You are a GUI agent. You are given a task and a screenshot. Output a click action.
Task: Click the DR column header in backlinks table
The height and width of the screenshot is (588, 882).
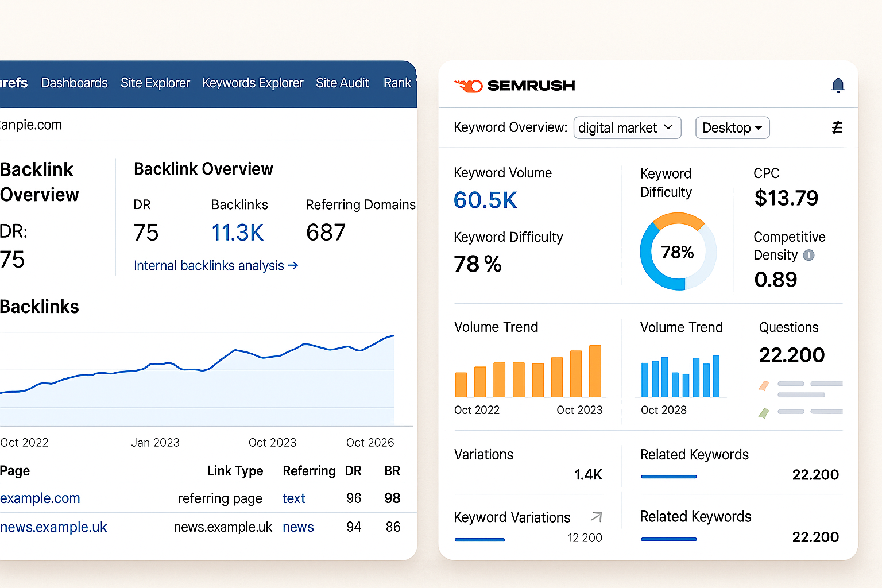click(x=353, y=471)
